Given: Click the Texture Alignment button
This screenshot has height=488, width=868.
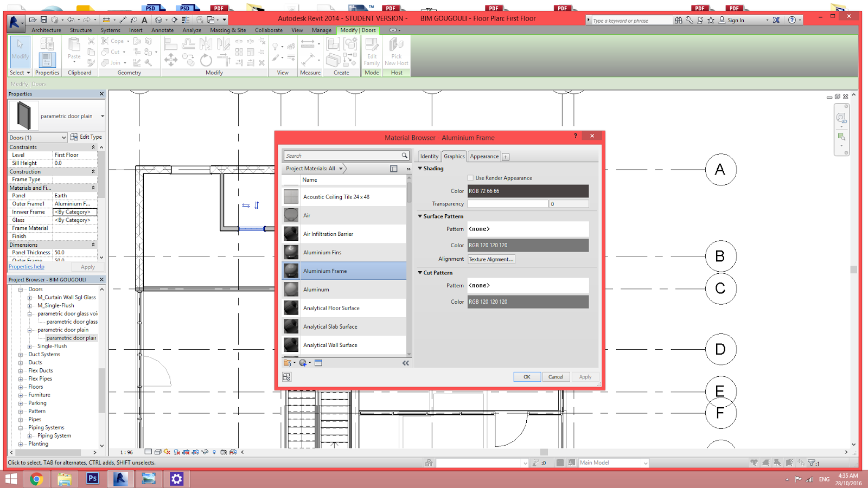Looking at the screenshot, I should [491, 259].
